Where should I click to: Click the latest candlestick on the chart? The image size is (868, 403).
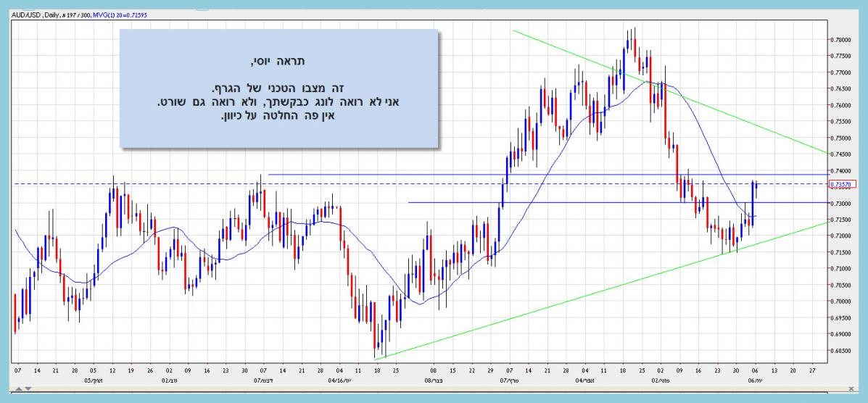point(757,188)
